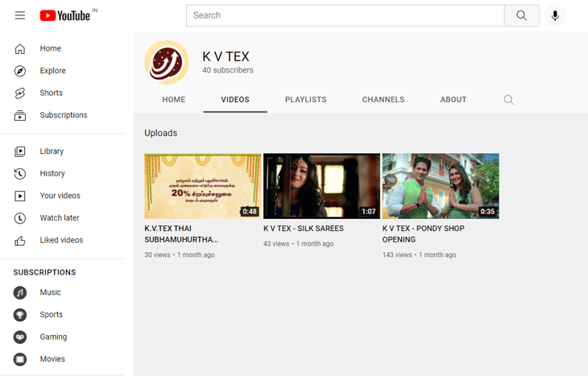Open the Subscriptions sidebar link
This screenshot has width=588, height=376.
[64, 115]
